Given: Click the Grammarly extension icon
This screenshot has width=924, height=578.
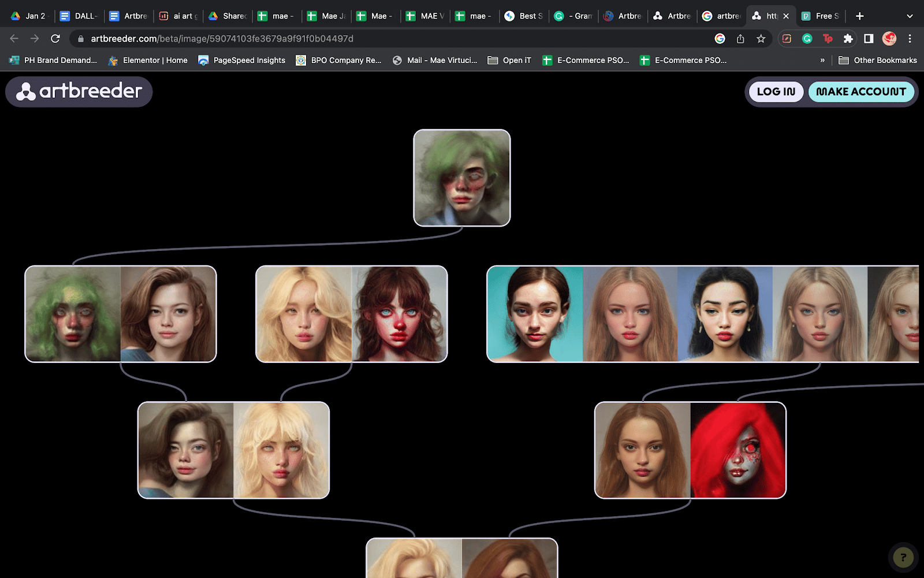Looking at the screenshot, I should [x=807, y=39].
